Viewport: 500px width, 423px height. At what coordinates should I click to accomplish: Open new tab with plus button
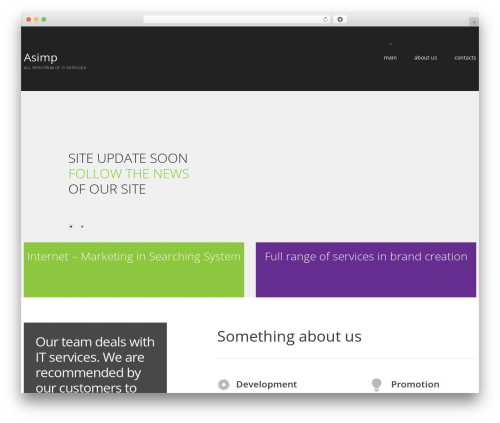(474, 22)
